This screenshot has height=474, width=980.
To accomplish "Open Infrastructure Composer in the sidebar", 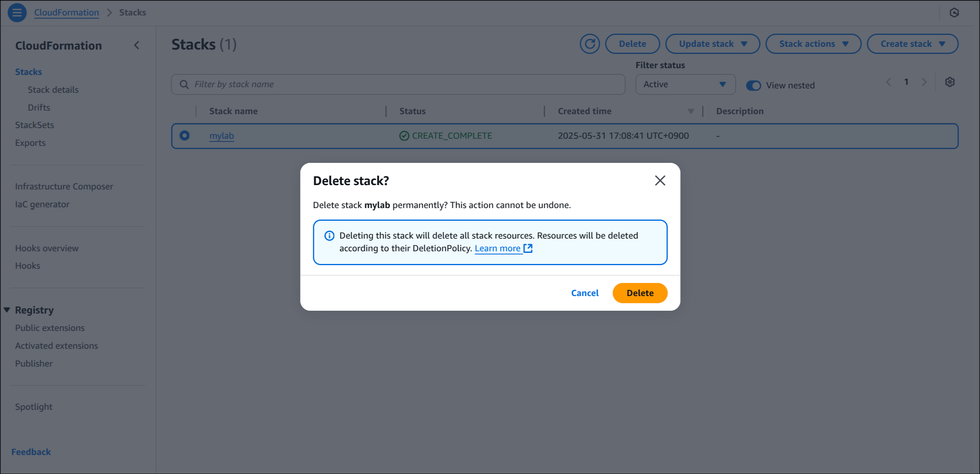I will point(64,186).
